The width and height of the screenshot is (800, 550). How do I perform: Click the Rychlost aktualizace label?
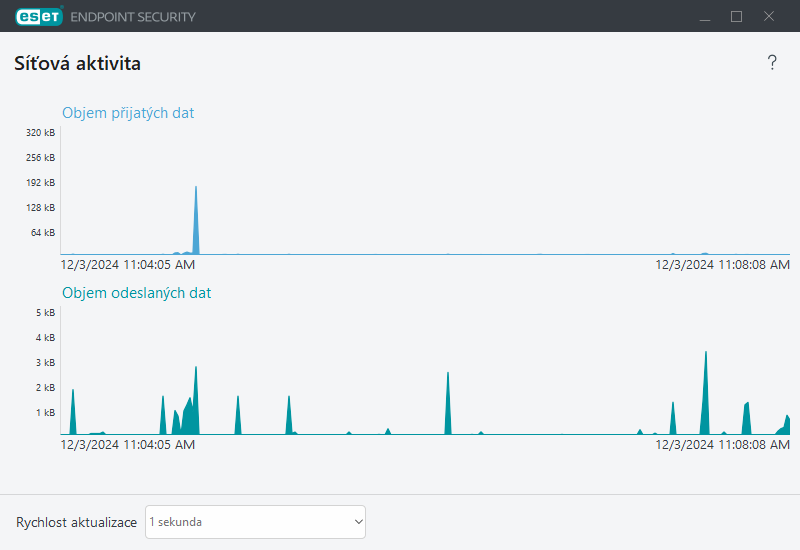76,522
